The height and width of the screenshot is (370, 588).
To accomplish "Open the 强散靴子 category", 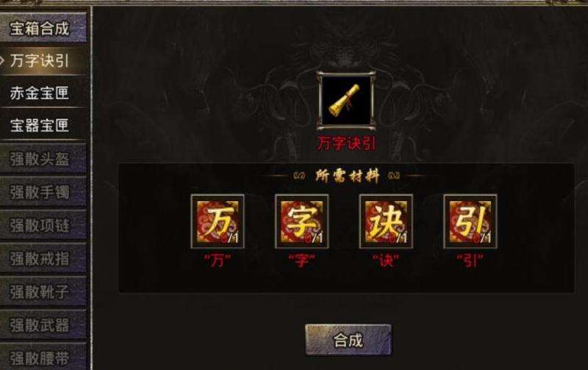I will tap(43, 291).
